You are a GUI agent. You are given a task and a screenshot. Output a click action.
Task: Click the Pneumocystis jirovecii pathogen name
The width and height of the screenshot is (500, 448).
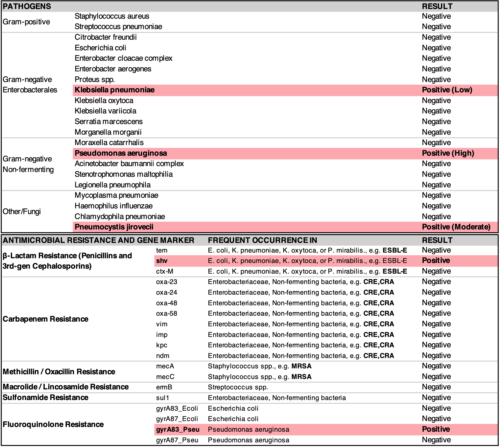point(114,227)
